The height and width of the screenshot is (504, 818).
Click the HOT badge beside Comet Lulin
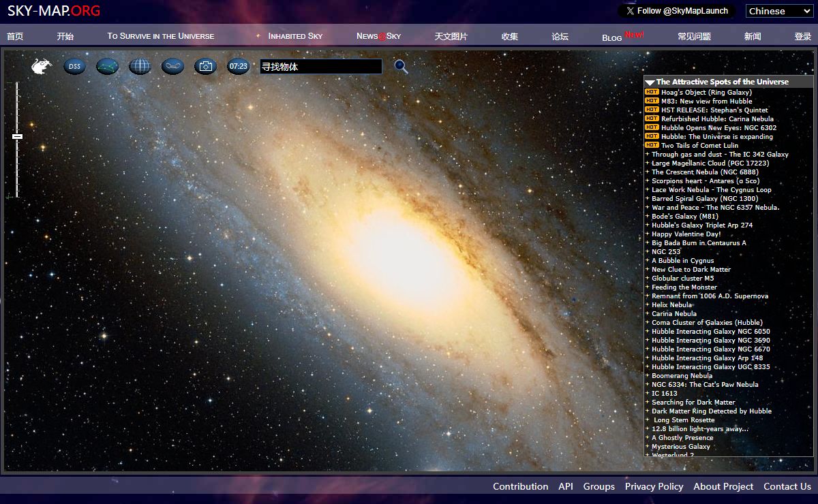652,145
